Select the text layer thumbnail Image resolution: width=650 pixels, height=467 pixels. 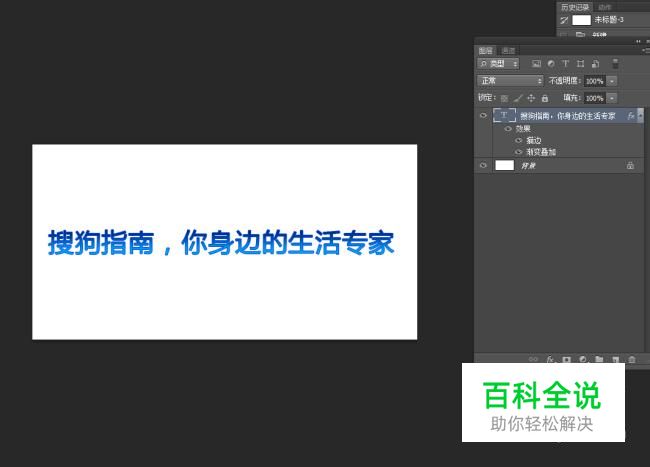coord(504,116)
